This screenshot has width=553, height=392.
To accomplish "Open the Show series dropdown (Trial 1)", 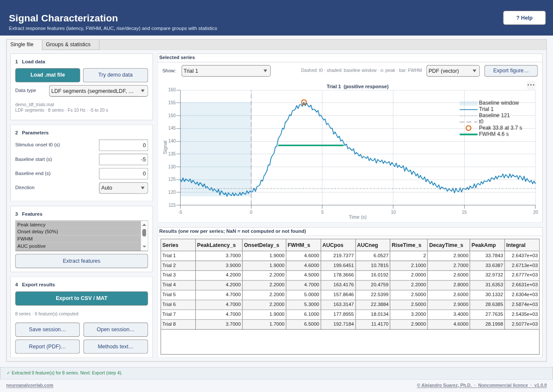I will coord(226,71).
